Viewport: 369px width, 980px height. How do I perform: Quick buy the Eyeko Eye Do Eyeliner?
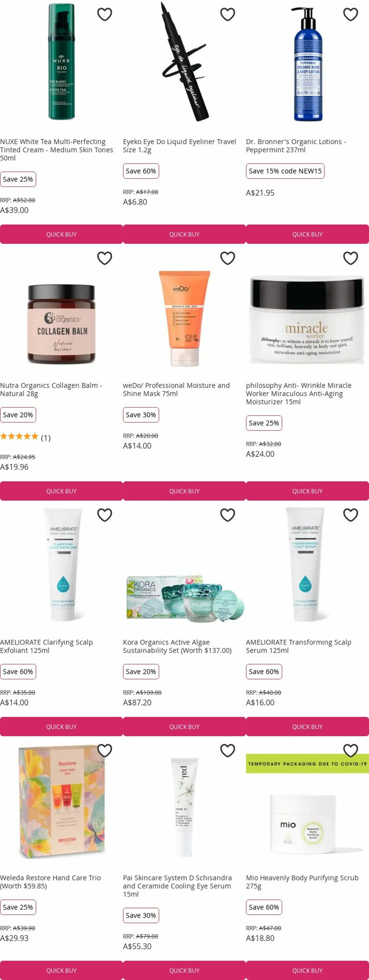(x=184, y=234)
